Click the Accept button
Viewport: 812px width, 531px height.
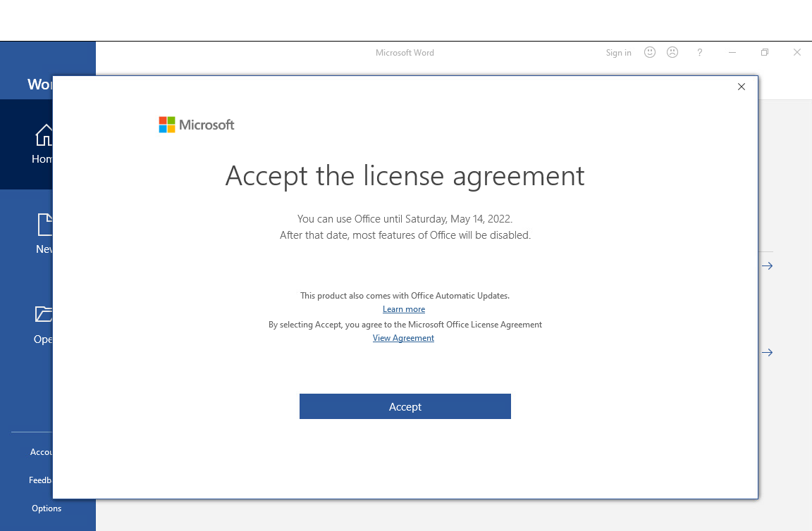point(405,406)
